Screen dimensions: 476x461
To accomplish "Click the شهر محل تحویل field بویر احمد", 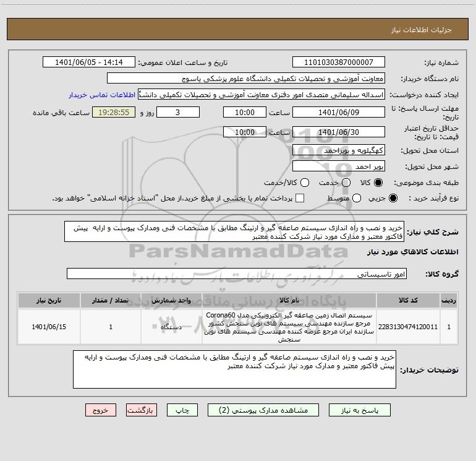I will [x=339, y=166].
